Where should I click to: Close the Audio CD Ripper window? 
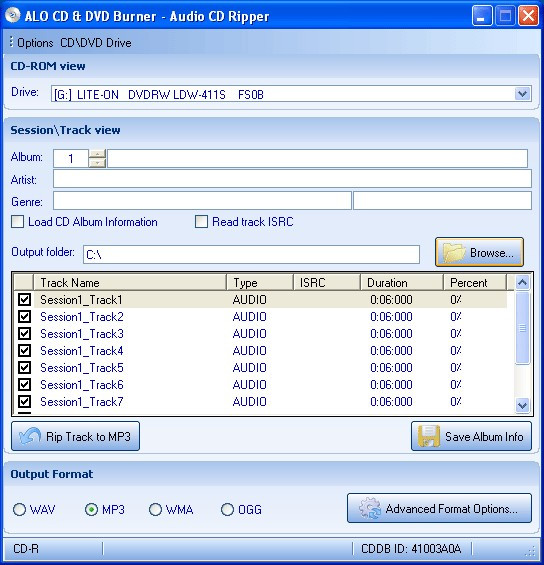tap(528, 16)
